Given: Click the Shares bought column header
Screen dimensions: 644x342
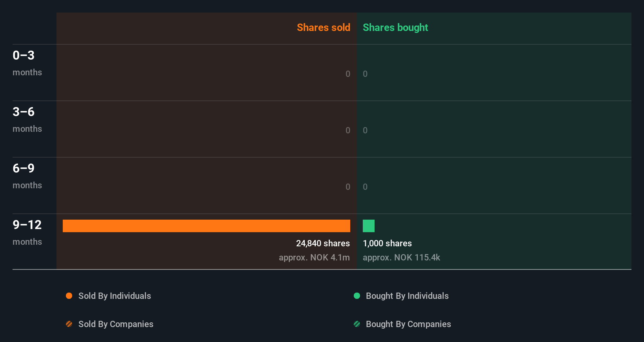Looking at the screenshot, I should click(395, 27).
